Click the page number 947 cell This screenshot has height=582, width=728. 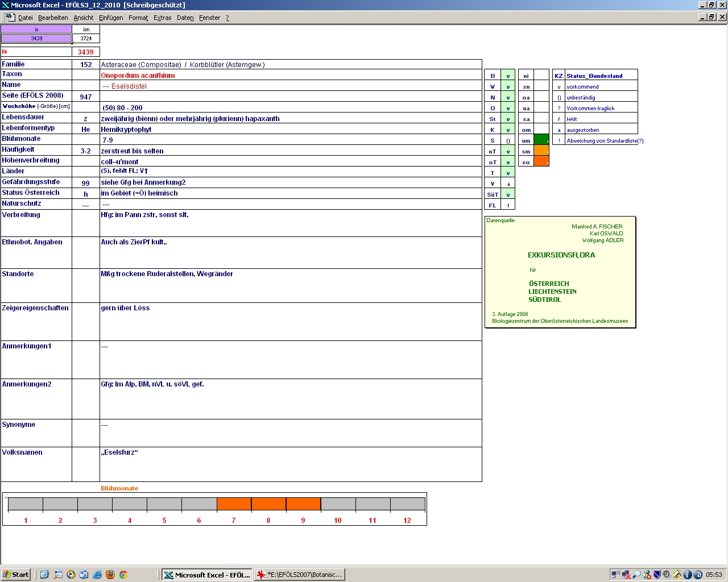coord(86,97)
